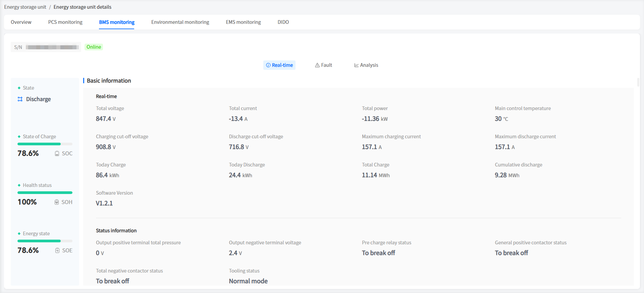The height and width of the screenshot is (293, 644).
Task: Switch to the Analysis view
Action: coord(366,65)
